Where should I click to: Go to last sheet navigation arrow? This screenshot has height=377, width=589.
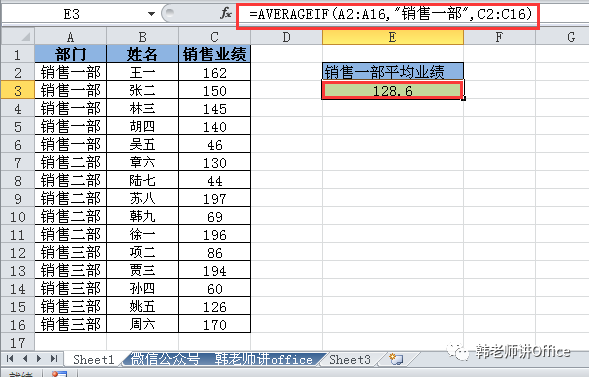pyautogui.click(x=54, y=359)
